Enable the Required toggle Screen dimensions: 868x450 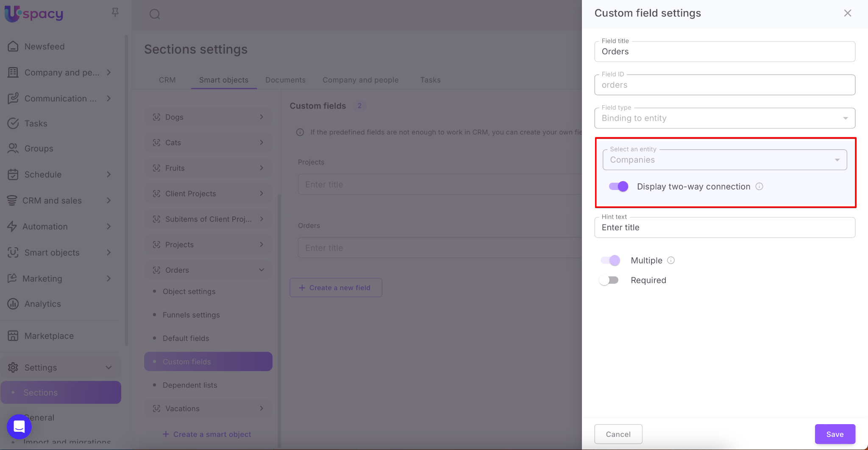(x=609, y=280)
